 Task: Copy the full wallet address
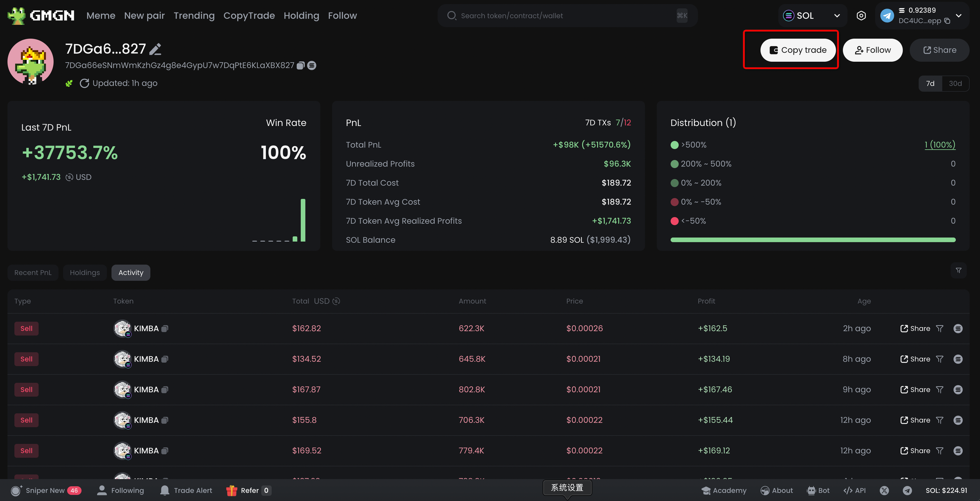pos(301,65)
